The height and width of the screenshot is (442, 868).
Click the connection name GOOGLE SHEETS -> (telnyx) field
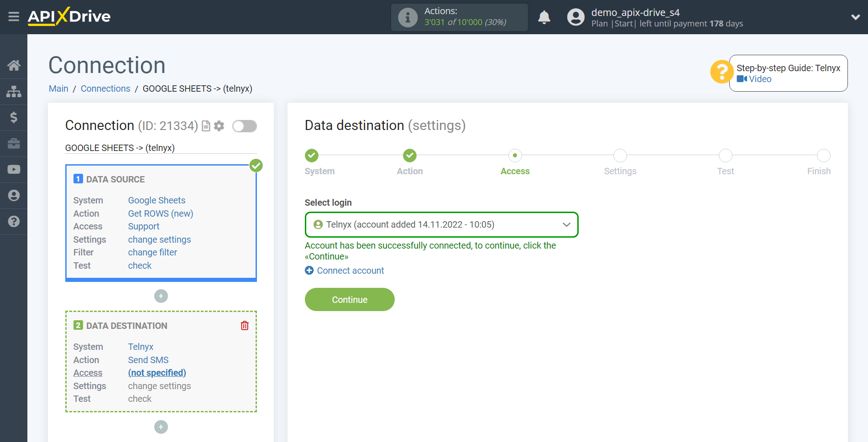(161, 148)
